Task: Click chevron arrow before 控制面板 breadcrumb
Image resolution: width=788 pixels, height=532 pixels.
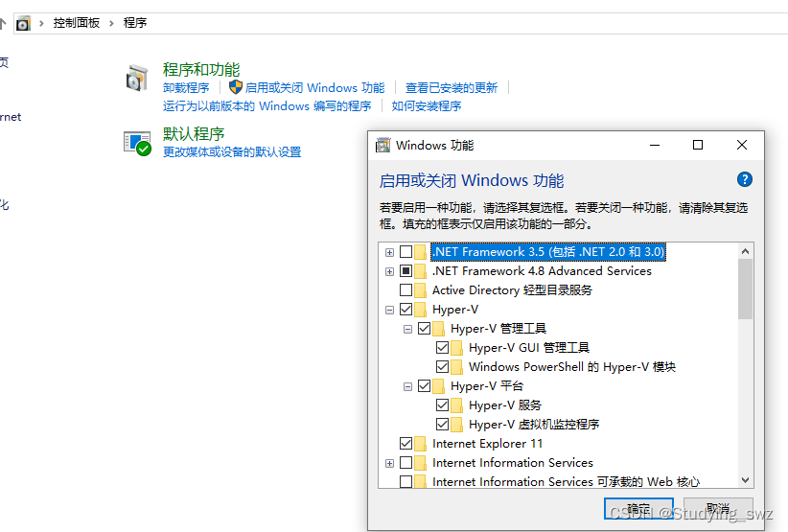Action: pyautogui.click(x=42, y=23)
